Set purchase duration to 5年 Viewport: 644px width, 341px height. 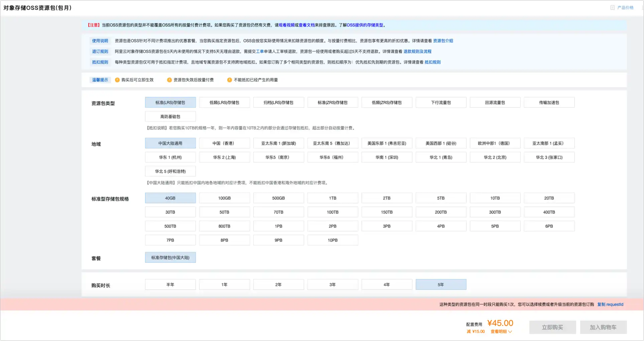pyautogui.click(x=441, y=285)
